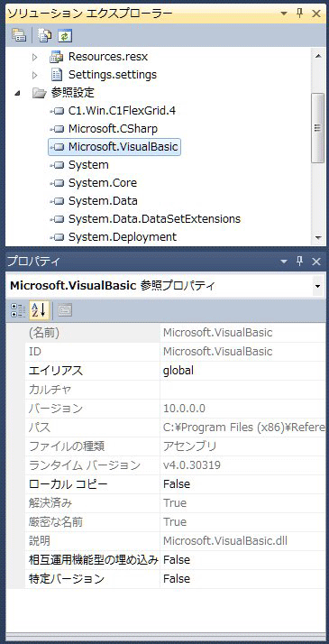Click the Solution Explorer vertical scrollbar thumb

[318, 128]
